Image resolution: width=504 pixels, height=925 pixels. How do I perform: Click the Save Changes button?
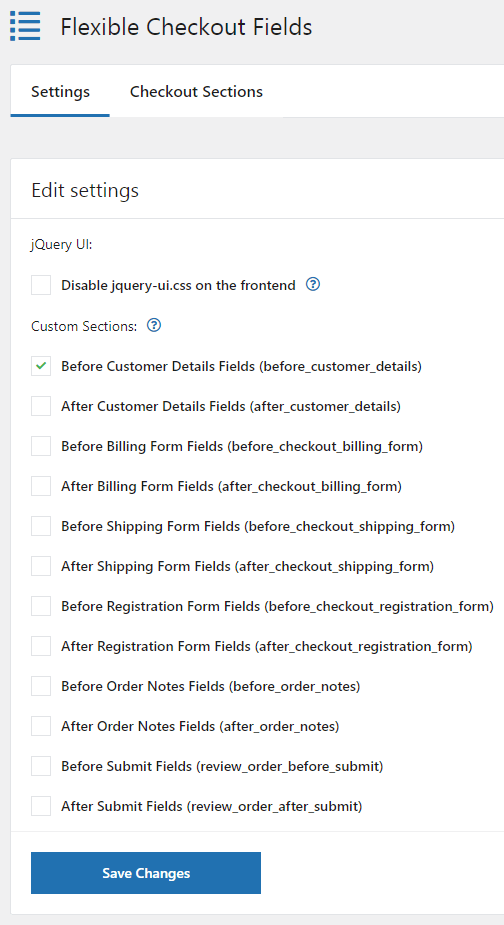pyautogui.click(x=146, y=873)
